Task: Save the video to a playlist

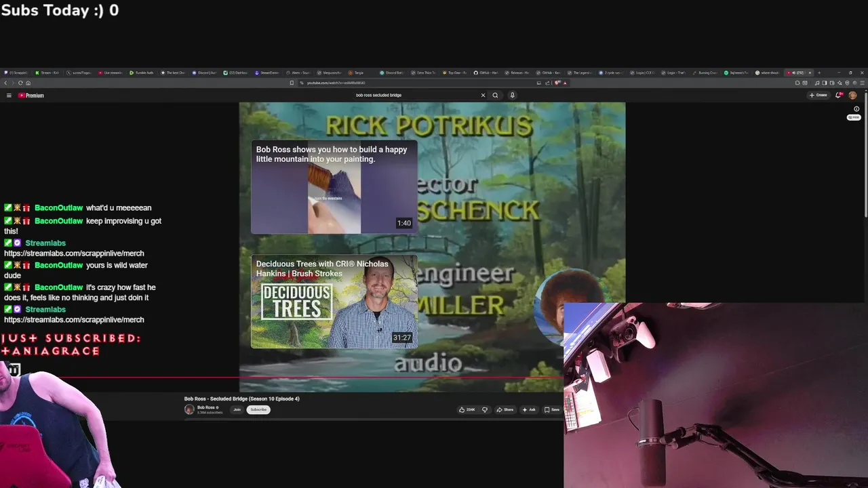Action: pos(552,409)
